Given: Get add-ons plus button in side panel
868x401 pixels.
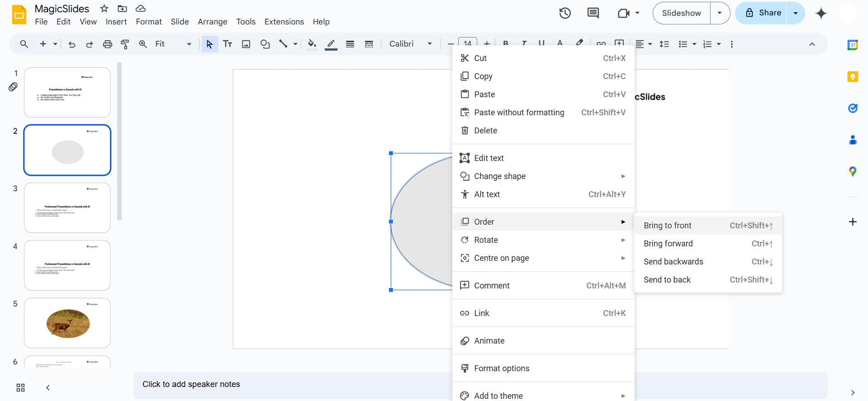Looking at the screenshot, I should (x=853, y=222).
